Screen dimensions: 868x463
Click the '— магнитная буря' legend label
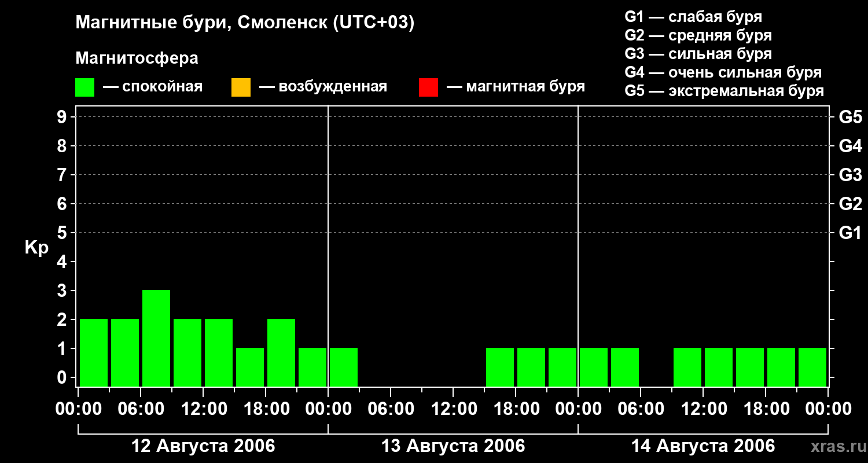(516, 87)
